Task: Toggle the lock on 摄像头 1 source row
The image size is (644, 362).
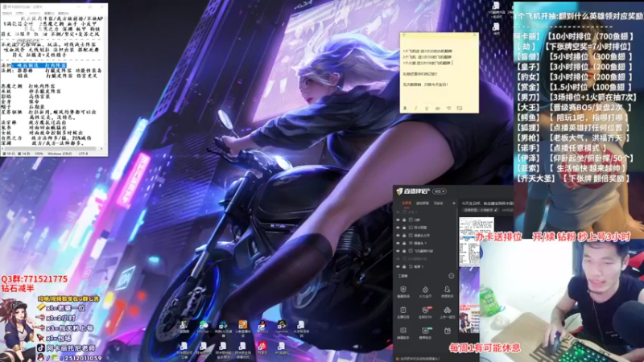Action: 404,243
